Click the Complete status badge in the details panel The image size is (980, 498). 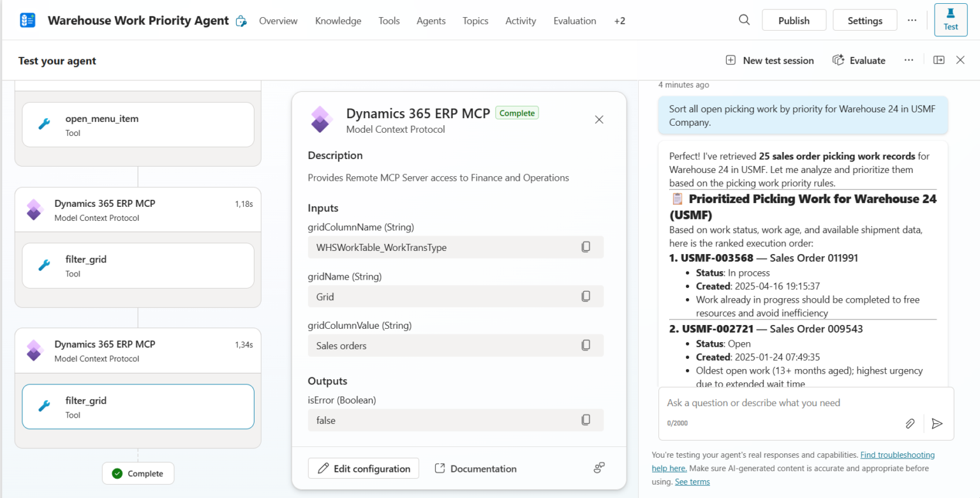(517, 113)
